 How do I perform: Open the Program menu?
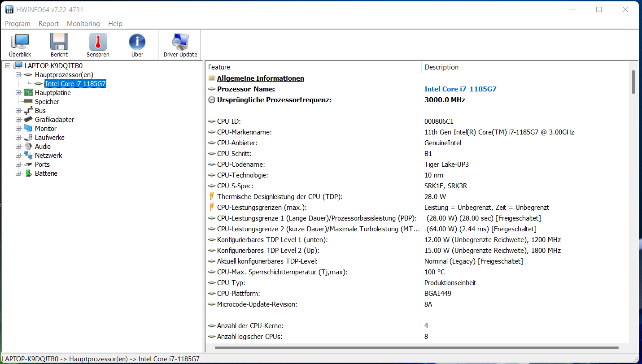tap(17, 24)
